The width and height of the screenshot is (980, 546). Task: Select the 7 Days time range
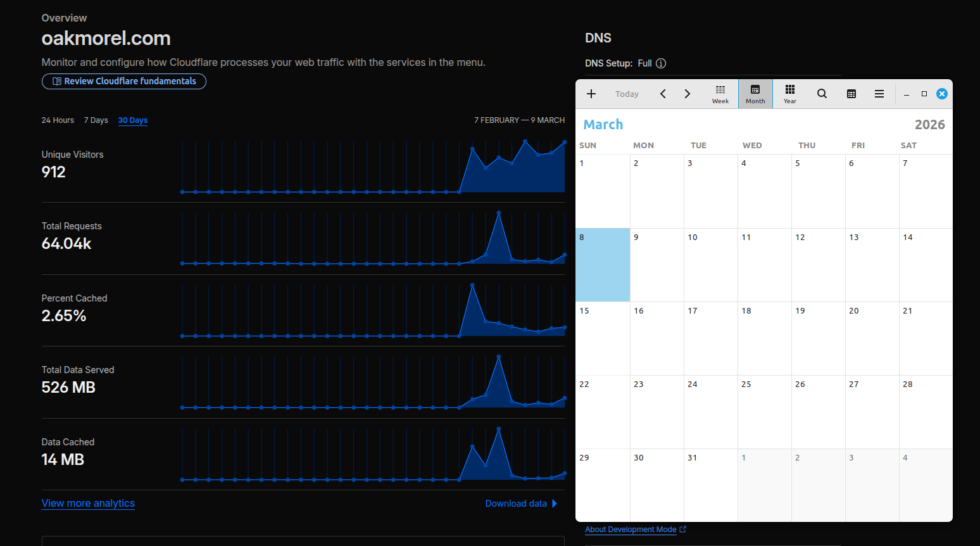point(96,120)
